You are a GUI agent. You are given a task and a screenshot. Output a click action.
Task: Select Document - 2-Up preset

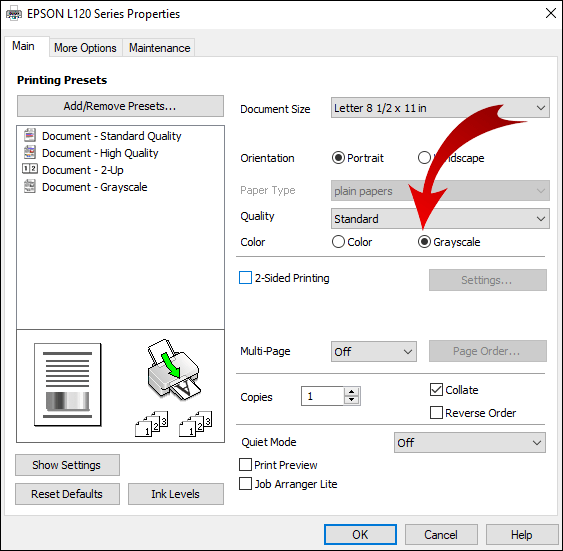(x=83, y=170)
